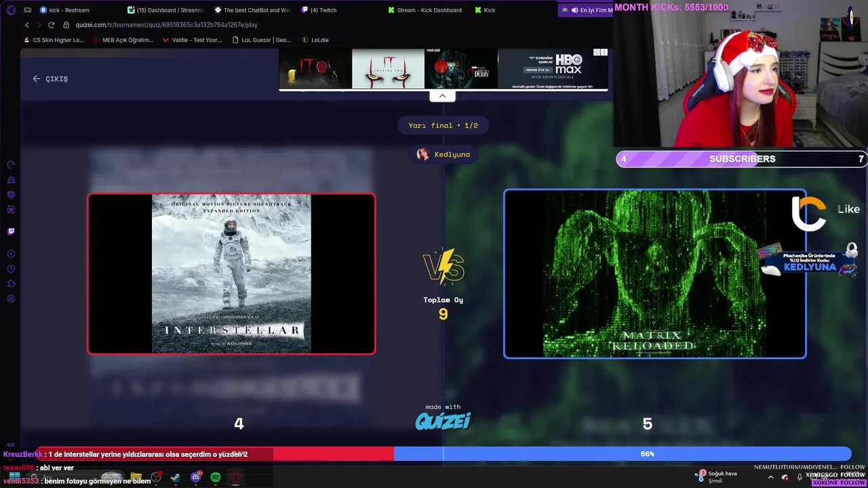
Task: Go forward with the browser forward arrow
Action: coord(39,25)
